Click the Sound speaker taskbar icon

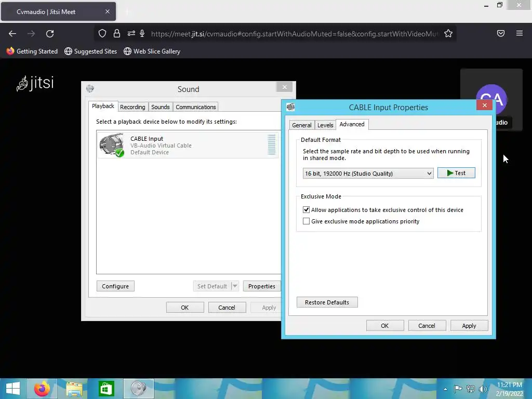click(x=138, y=389)
